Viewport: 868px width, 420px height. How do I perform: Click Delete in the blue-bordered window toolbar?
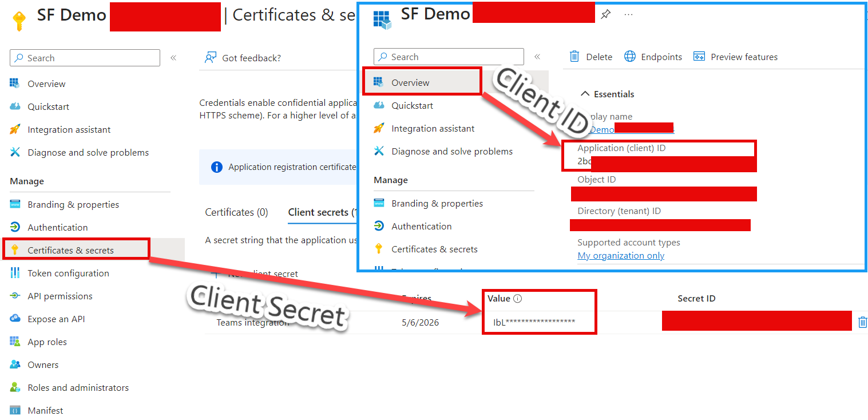point(591,57)
